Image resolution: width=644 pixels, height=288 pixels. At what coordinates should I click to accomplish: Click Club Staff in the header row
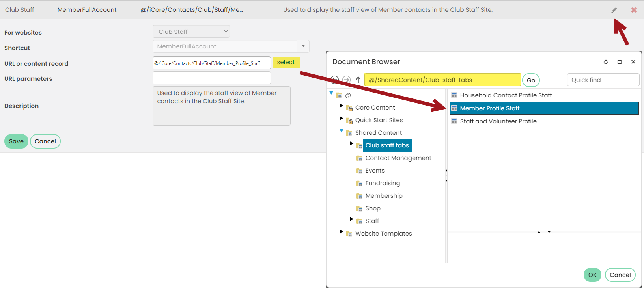[x=20, y=10]
